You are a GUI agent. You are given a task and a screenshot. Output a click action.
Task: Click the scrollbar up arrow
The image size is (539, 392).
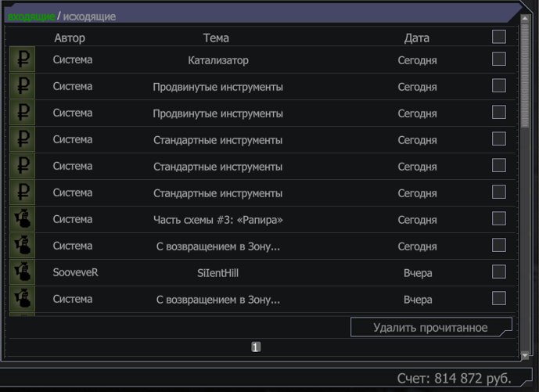point(525,19)
